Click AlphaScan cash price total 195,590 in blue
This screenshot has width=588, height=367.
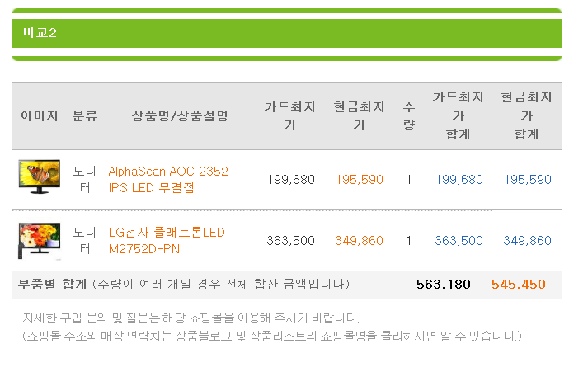pyautogui.click(x=528, y=180)
